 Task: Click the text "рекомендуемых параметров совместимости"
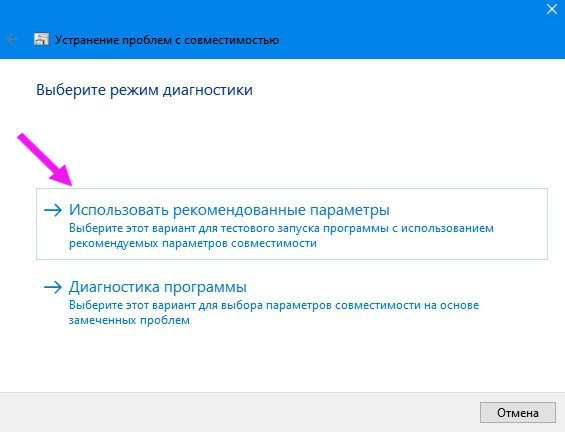tap(193, 244)
